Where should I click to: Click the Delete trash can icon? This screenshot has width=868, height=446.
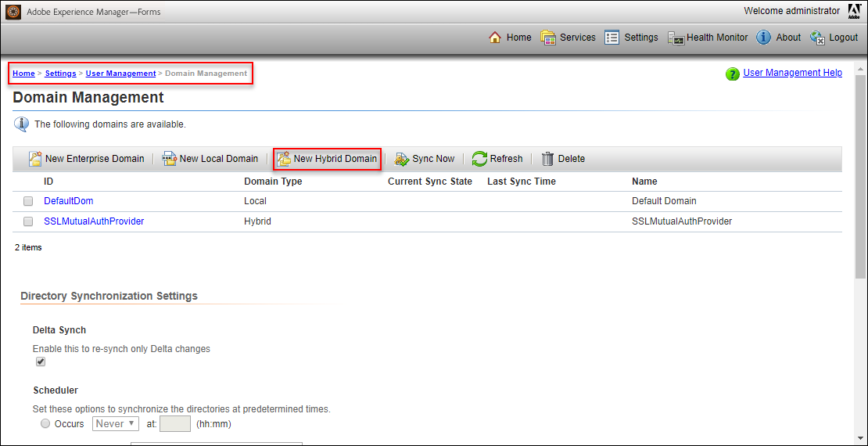click(547, 159)
